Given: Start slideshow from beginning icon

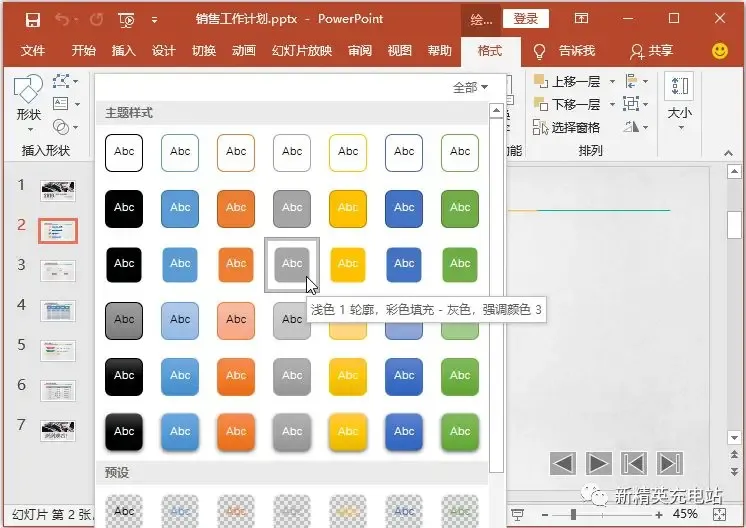Looking at the screenshot, I should pos(127,20).
